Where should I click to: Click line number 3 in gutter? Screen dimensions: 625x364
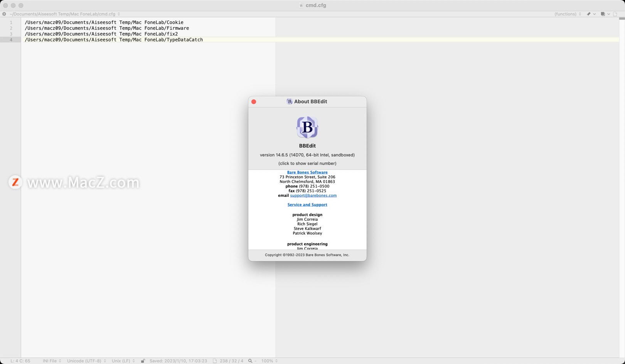[11, 34]
